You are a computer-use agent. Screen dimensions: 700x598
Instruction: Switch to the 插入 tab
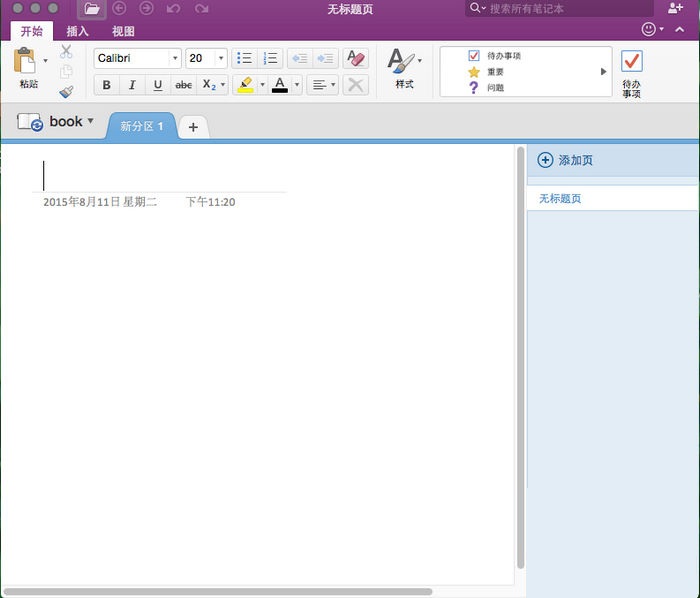[77, 31]
